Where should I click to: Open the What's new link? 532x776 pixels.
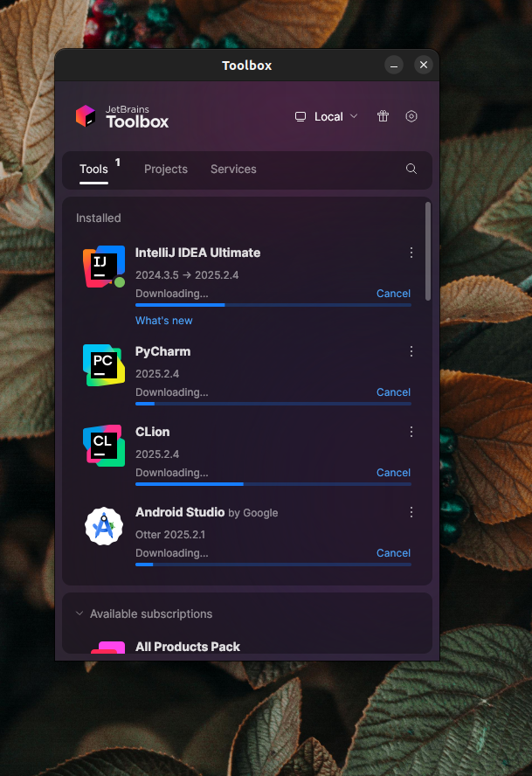[x=164, y=321]
